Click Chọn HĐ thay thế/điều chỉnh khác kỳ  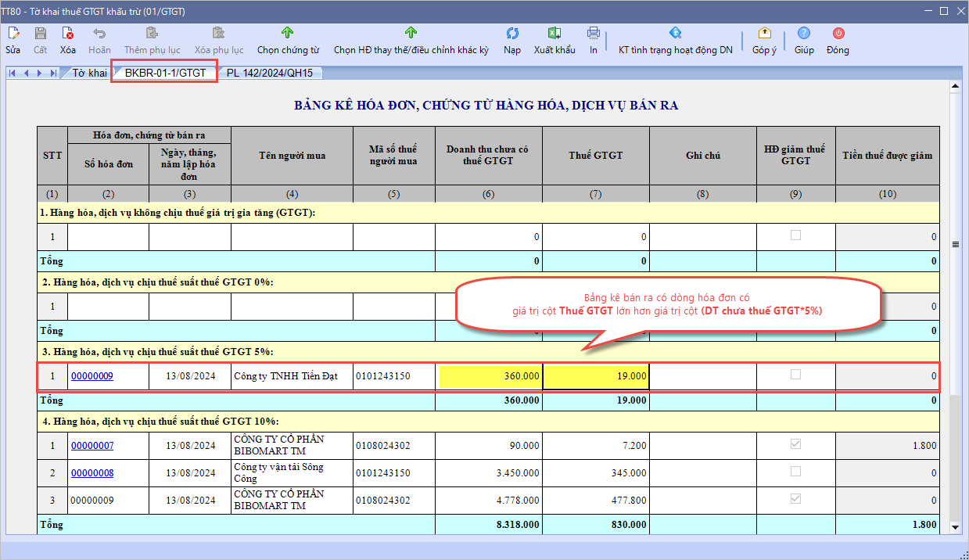click(x=411, y=34)
